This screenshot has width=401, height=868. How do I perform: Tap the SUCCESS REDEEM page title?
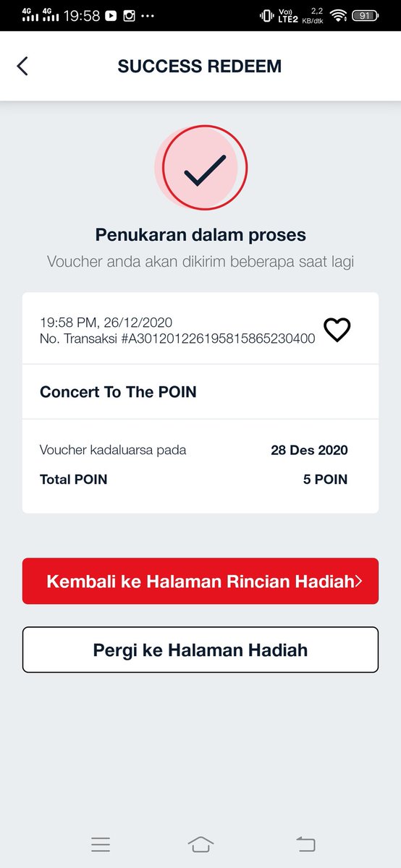200,66
